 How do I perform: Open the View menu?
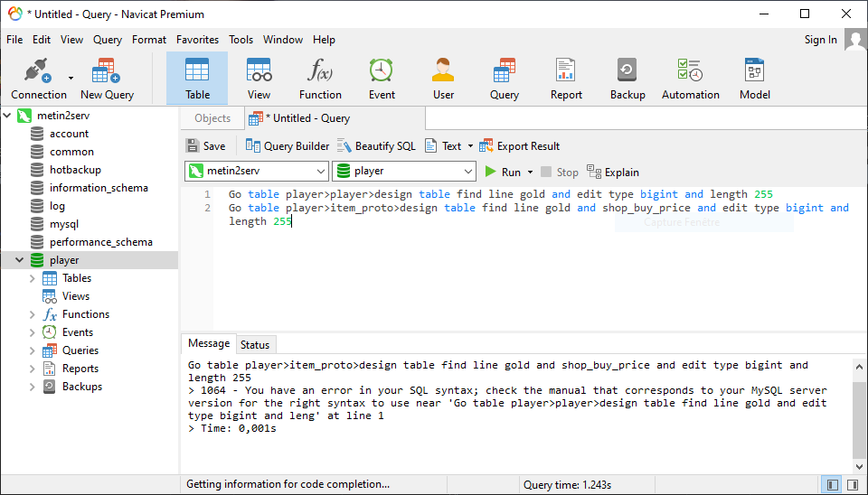(72, 40)
